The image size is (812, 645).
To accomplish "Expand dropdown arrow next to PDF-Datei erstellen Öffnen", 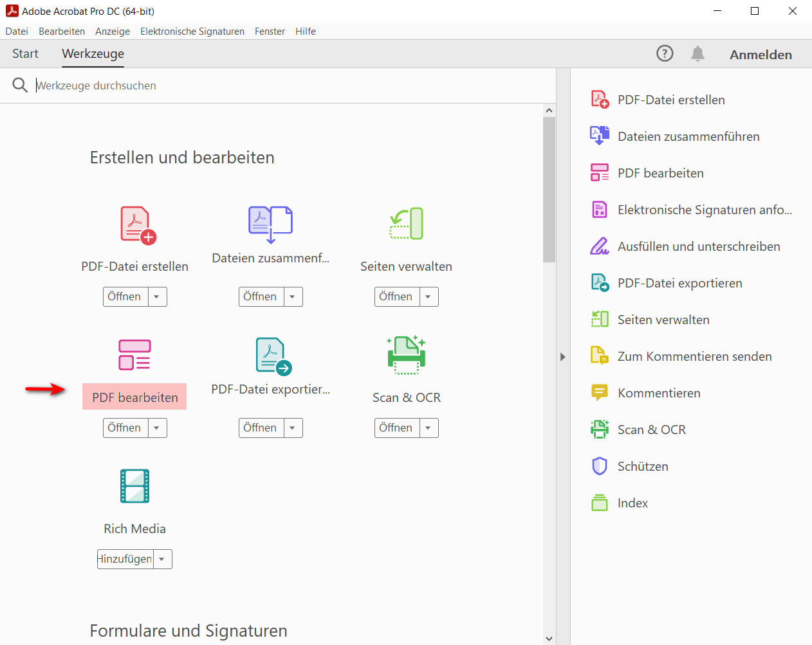I will [x=157, y=296].
